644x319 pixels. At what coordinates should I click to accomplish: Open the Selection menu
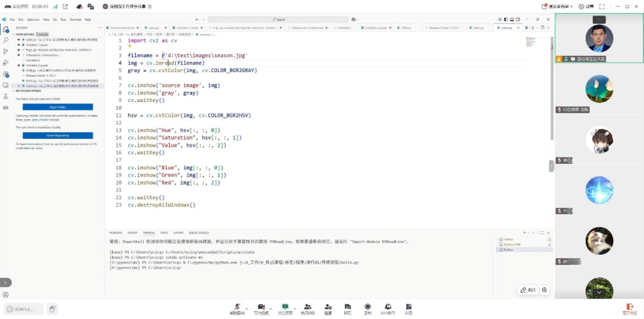pos(33,19)
